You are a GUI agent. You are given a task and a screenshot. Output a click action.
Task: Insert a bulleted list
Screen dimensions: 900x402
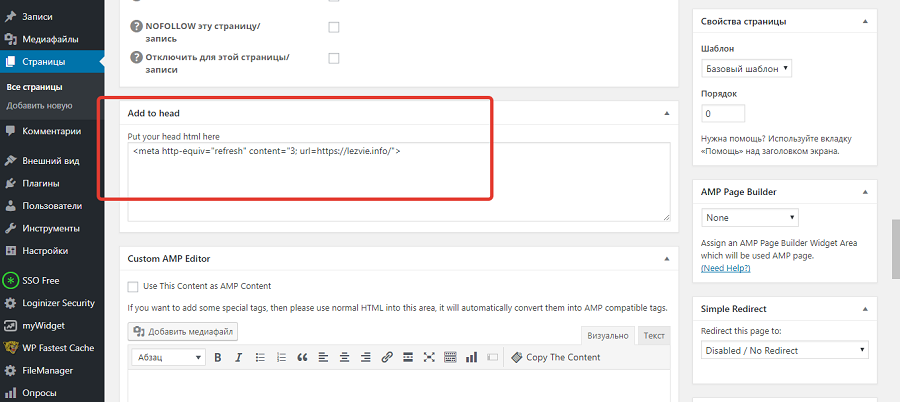(260, 358)
